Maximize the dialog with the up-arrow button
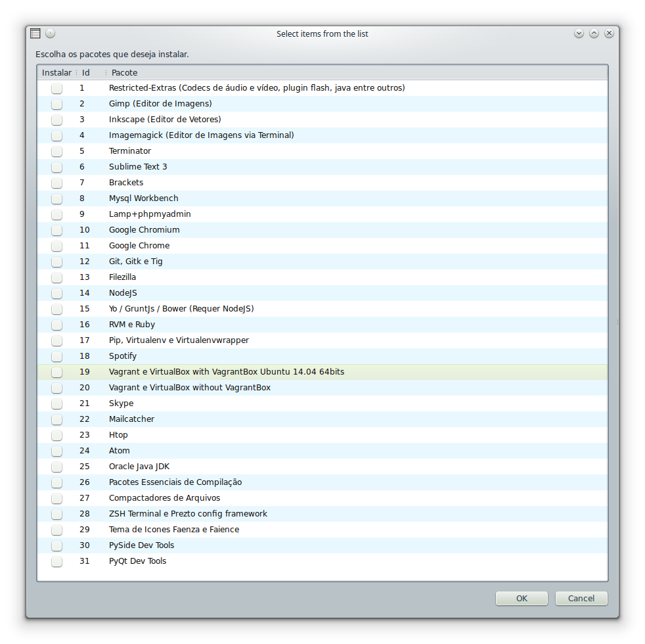 coord(594,34)
